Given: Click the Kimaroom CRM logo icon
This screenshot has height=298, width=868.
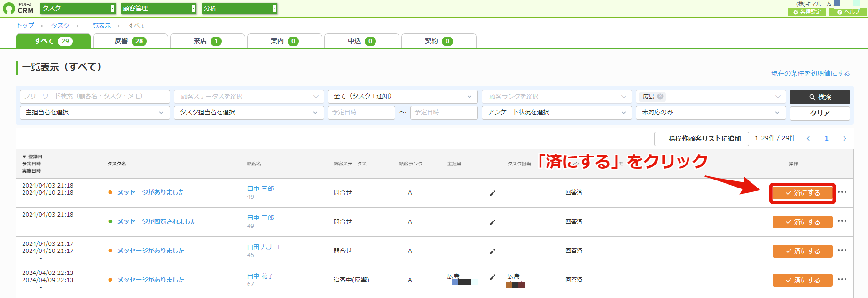Looking at the screenshot, I should click(9, 8).
